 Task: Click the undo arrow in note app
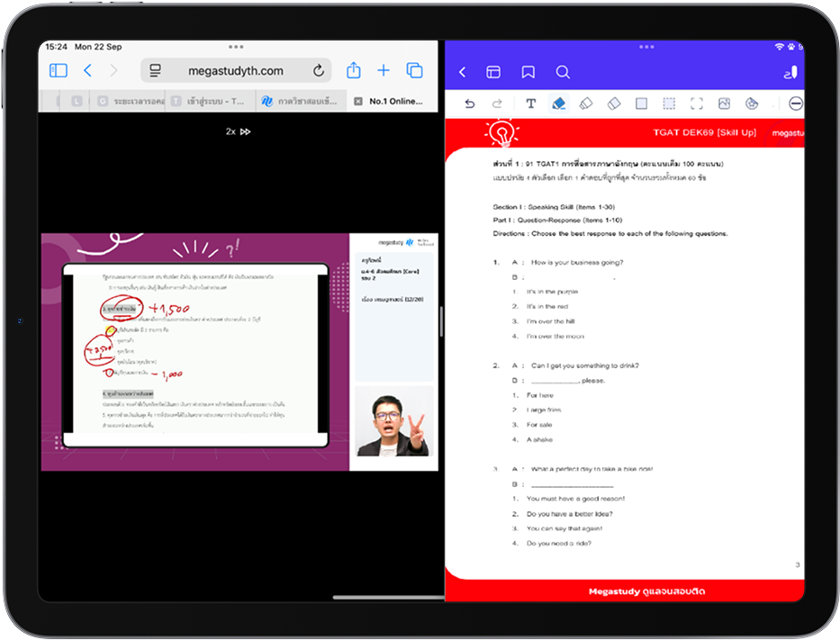pos(469,104)
